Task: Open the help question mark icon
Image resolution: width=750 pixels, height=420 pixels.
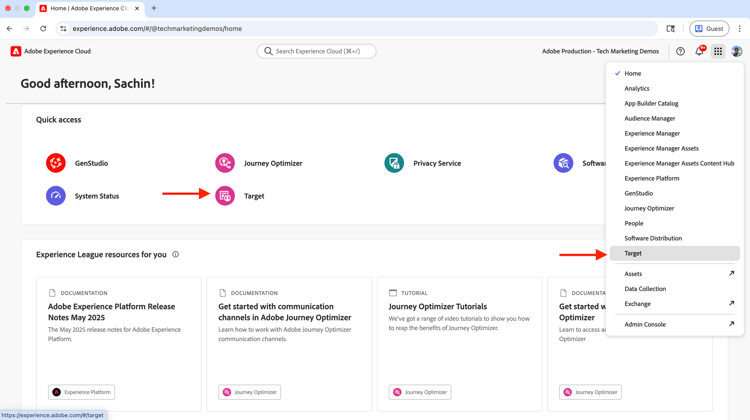Action: coord(680,51)
